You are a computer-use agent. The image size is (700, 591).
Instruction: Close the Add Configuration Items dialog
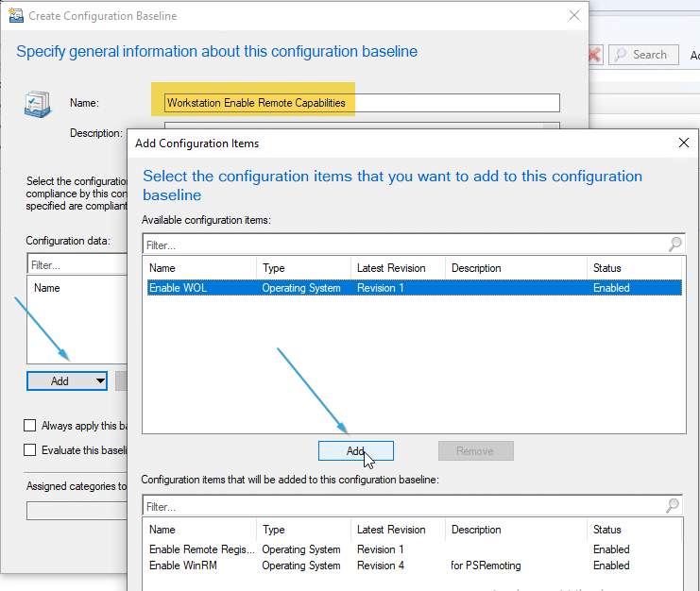[x=684, y=144]
